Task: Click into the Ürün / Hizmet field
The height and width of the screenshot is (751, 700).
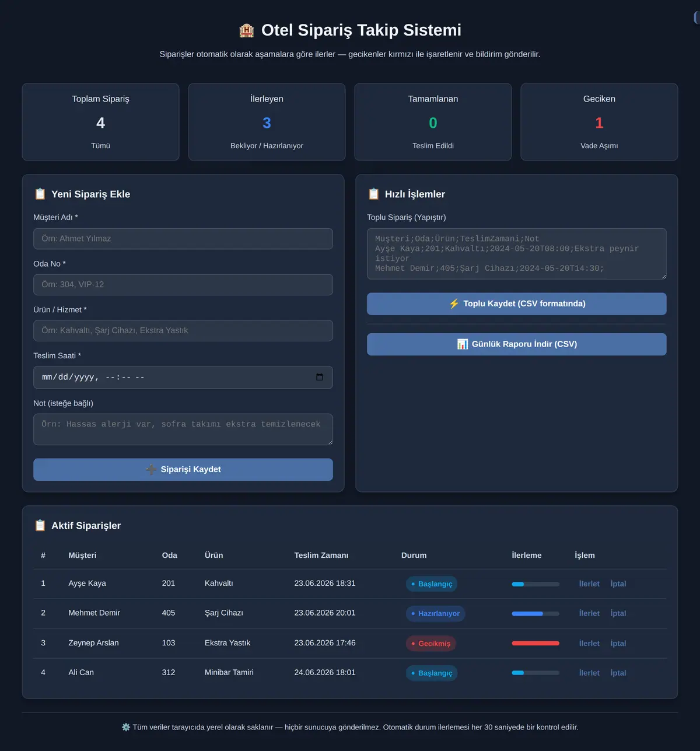Action: (183, 331)
